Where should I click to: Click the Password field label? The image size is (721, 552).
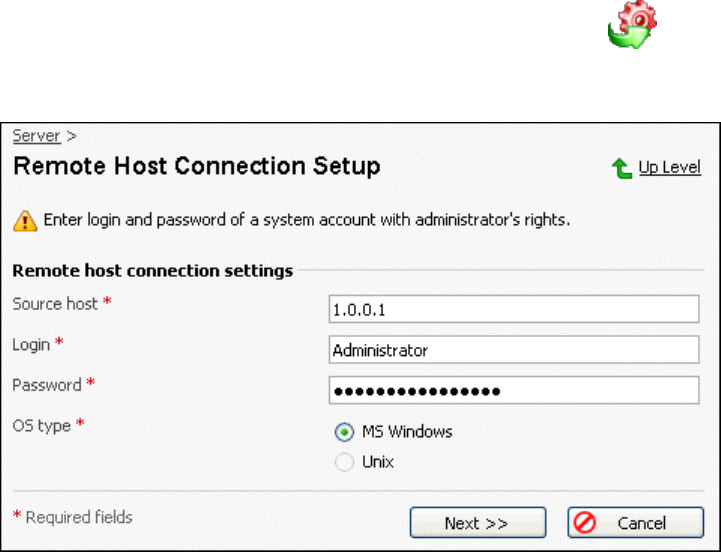click(46, 384)
